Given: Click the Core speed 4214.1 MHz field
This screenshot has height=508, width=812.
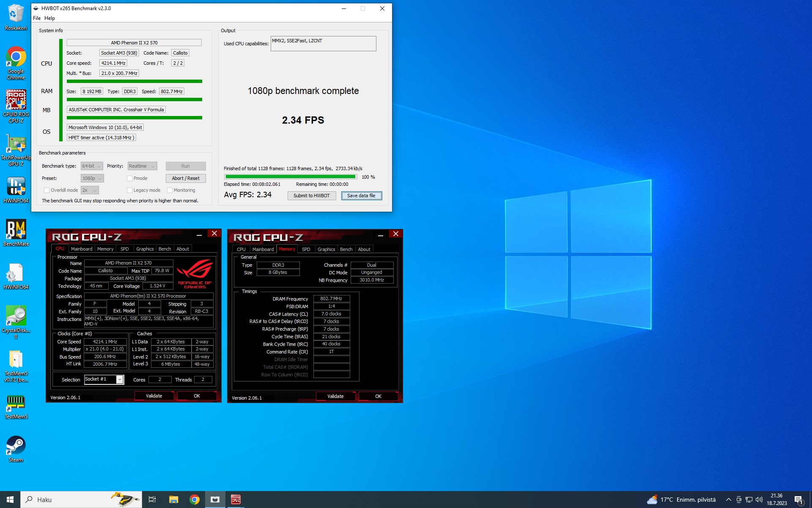Looking at the screenshot, I should (113, 63).
